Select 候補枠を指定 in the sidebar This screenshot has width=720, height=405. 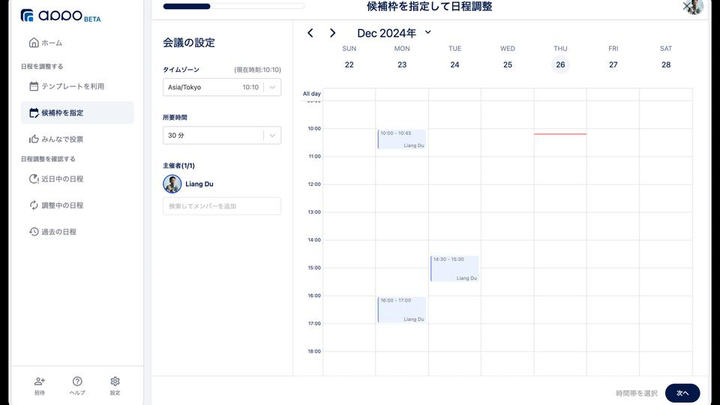pos(69,113)
